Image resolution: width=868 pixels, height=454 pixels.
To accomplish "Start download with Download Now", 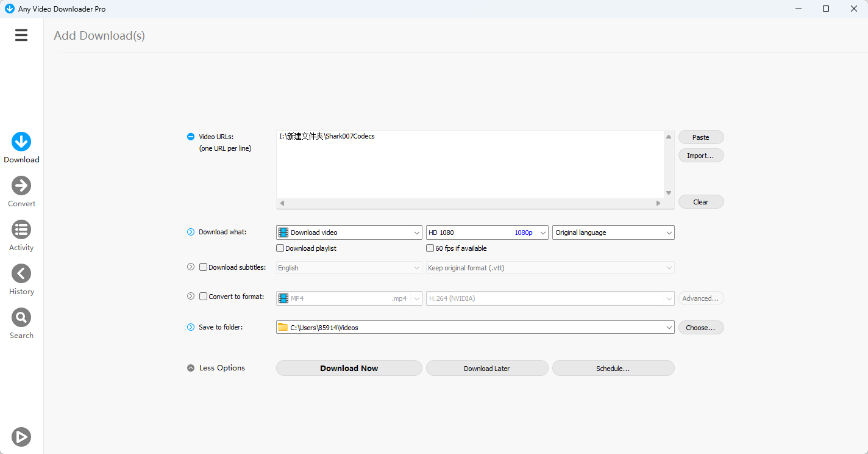I will tap(349, 368).
